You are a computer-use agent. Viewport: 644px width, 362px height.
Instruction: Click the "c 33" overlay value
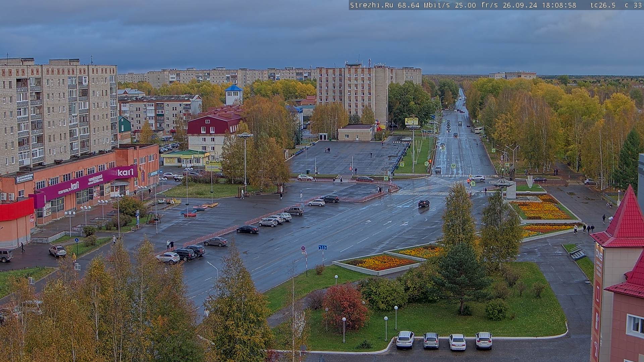click(x=633, y=5)
